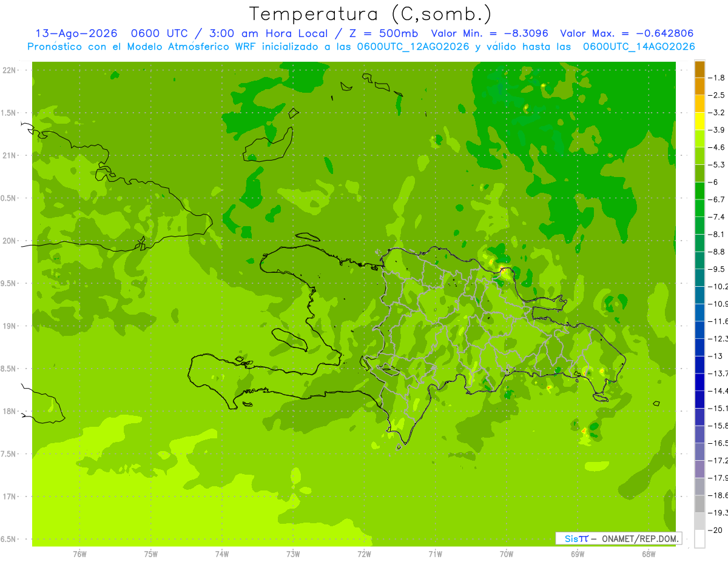Click the "19N" latitude axis label
This screenshot has height=562, width=728.
tap(9, 326)
